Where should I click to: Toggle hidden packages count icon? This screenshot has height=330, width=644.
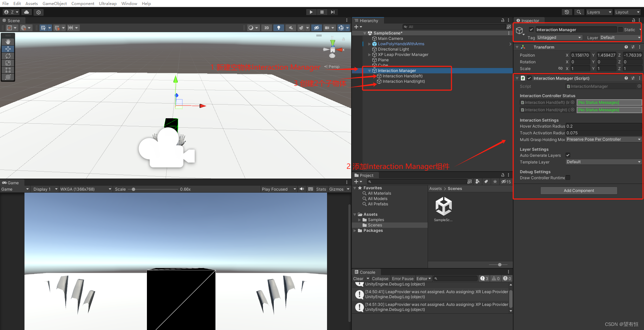[506, 182]
